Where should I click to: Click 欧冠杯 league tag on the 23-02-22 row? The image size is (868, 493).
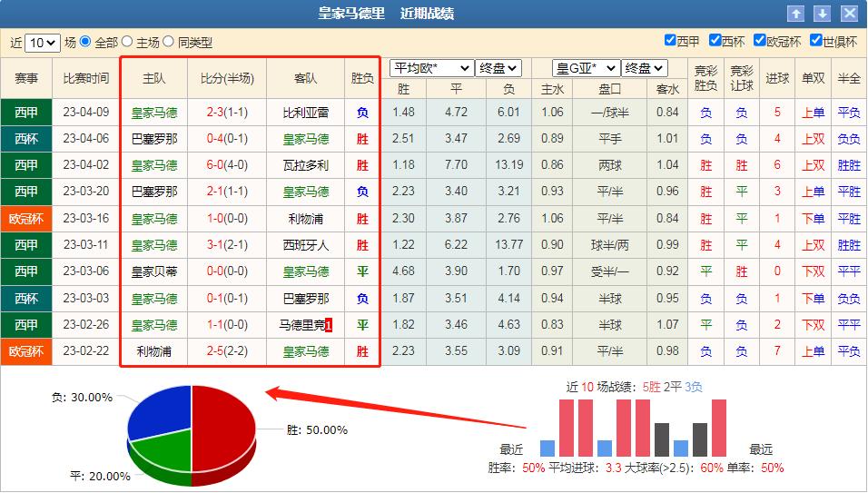coord(26,351)
